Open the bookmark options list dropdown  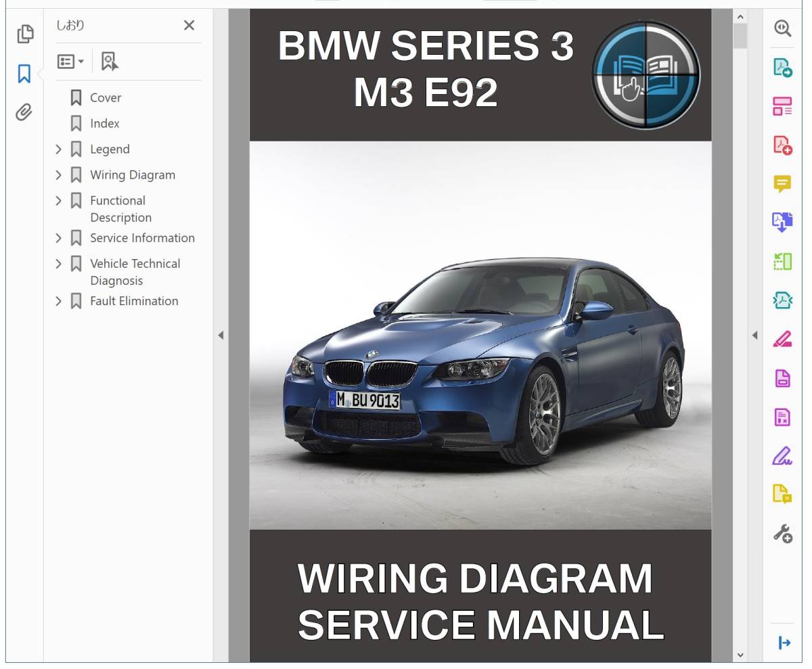coord(70,62)
